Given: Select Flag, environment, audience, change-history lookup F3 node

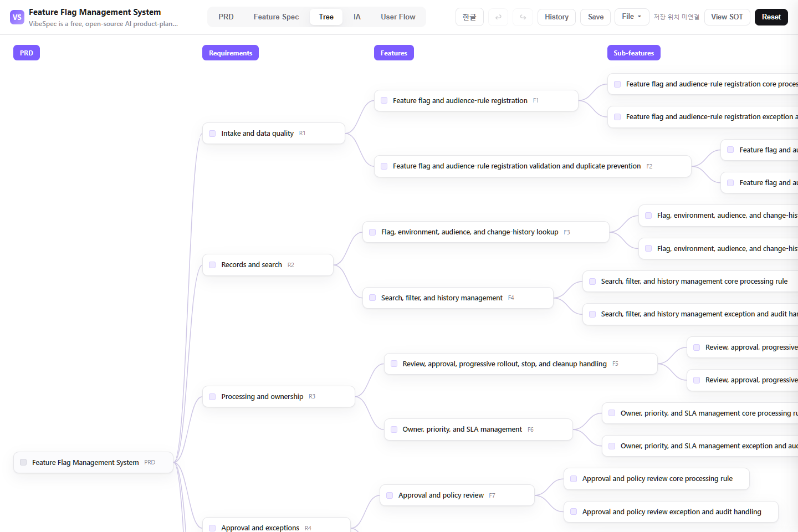Looking at the screenshot, I should coord(486,232).
